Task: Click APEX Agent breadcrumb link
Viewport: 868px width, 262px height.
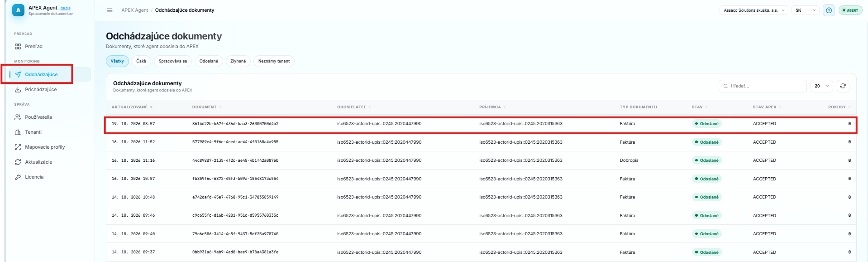Action: [x=134, y=10]
